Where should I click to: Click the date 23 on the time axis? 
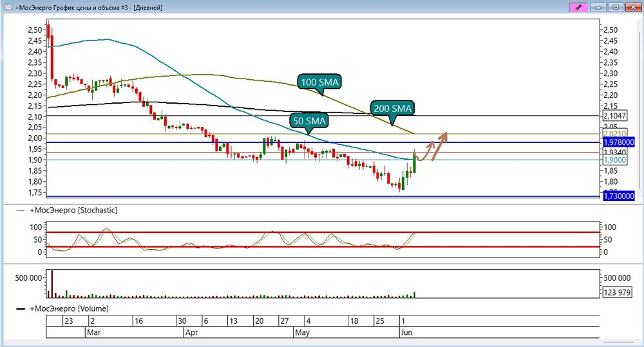click(69, 321)
